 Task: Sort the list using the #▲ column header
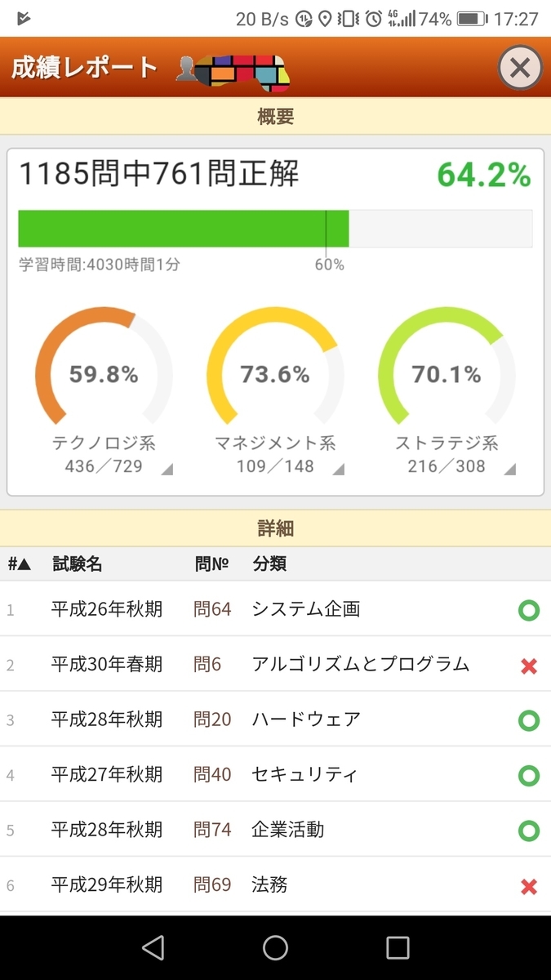[16, 563]
